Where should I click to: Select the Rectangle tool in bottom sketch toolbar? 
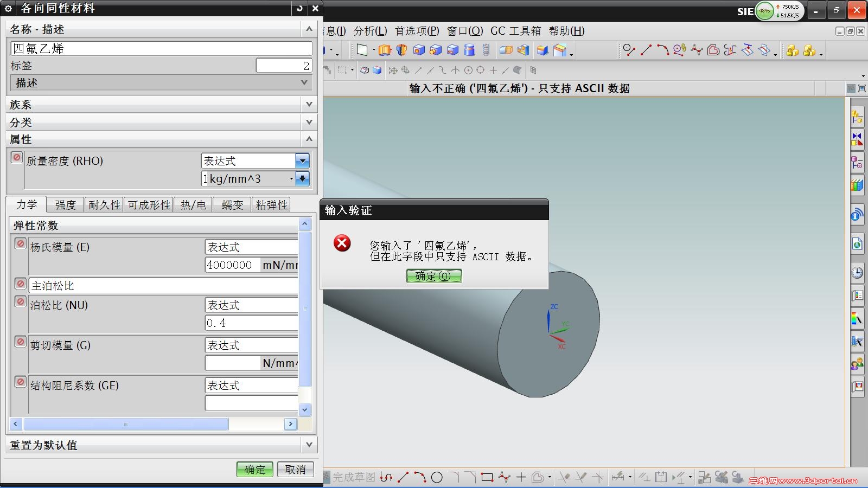coord(487,477)
